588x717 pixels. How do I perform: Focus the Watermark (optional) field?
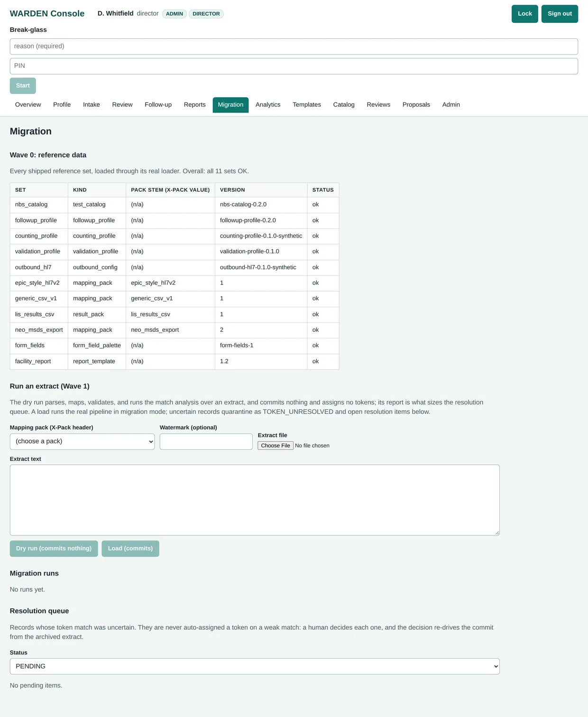click(206, 442)
